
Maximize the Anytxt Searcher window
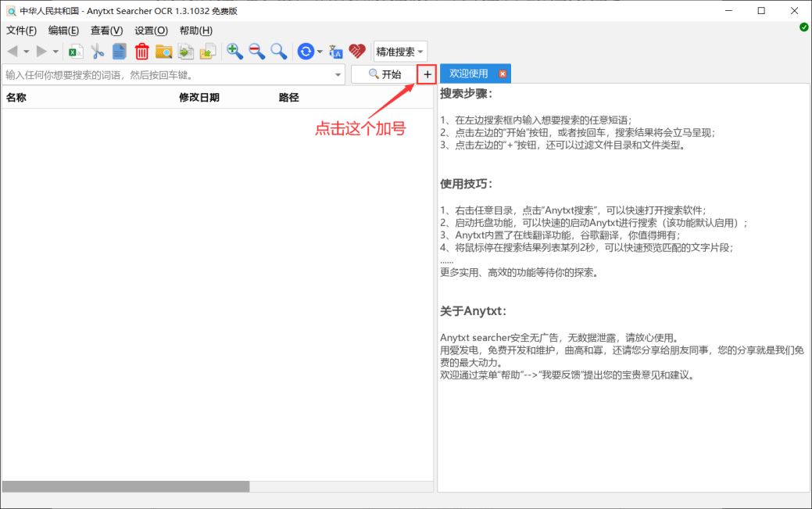pyautogui.click(x=761, y=11)
